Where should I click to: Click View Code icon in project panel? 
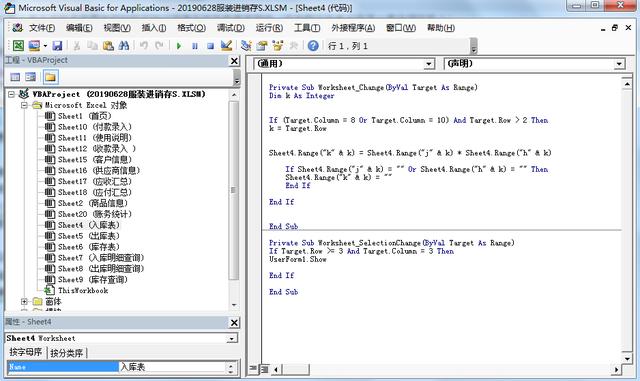(15, 77)
